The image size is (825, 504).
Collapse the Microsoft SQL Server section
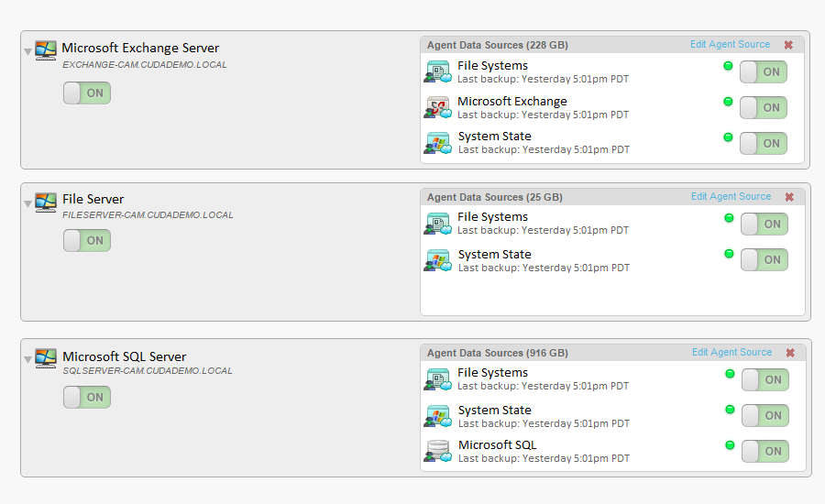(x=28, y=360)
